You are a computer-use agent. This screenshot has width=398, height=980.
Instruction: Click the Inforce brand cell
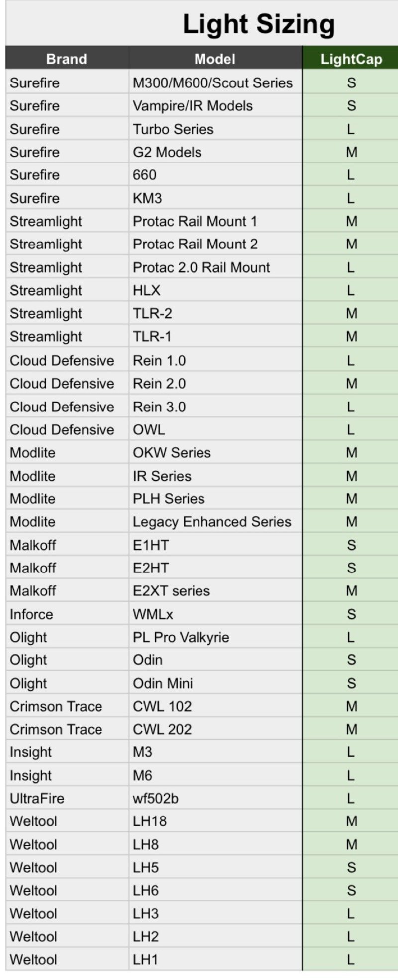click(31, 614)
